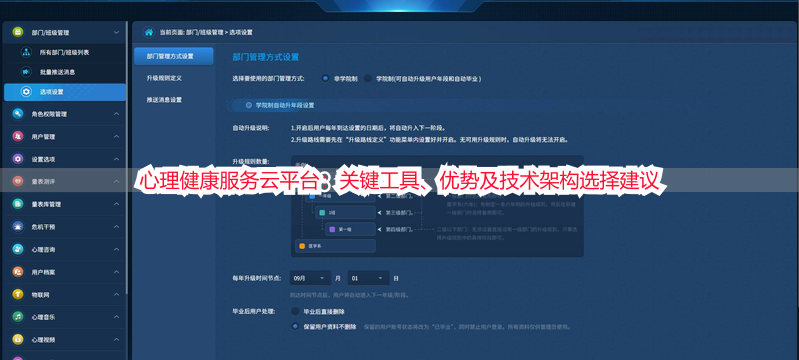Click the 1班 department node
Screen dimensions: 799x360
[x=345, y=212]
